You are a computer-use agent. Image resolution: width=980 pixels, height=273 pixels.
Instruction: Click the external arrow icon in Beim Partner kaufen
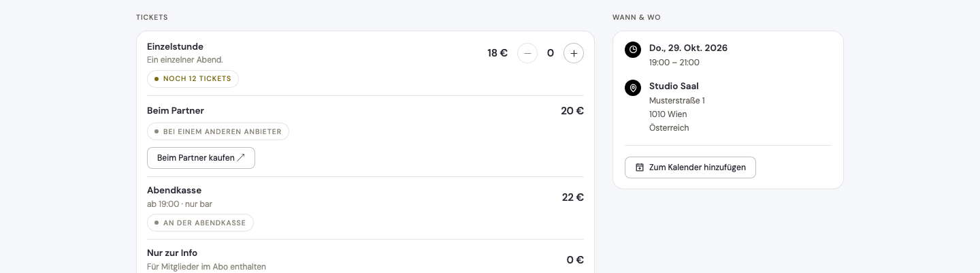coord(241,158)
